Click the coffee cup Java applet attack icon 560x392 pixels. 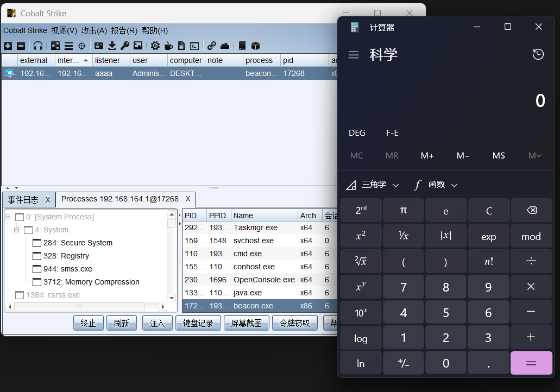[168, 46]
